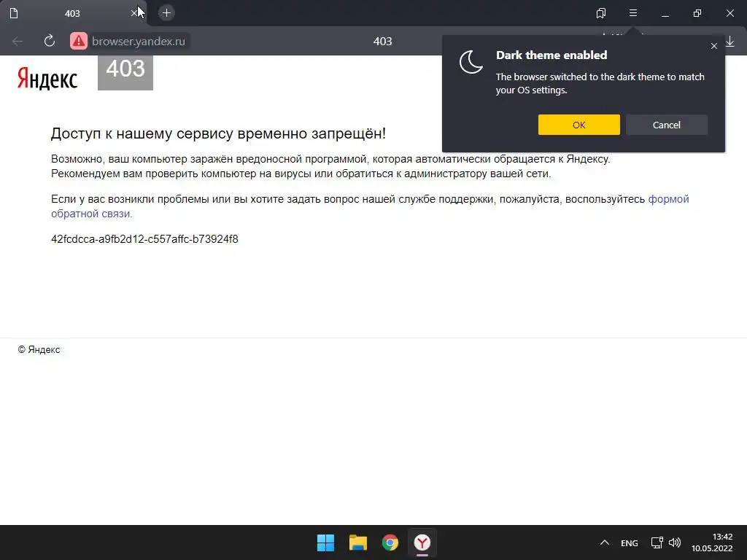Image resolution: width=747 pixels, height=560 pixels.
Task: Click the heading Доступ к нашему сервису
Action: point(218,133)
